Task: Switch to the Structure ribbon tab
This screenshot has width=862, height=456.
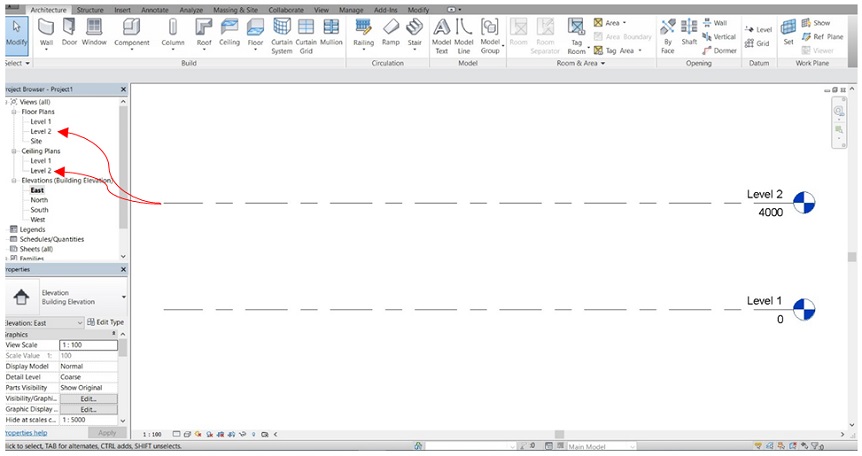Action: click(92, 9)
